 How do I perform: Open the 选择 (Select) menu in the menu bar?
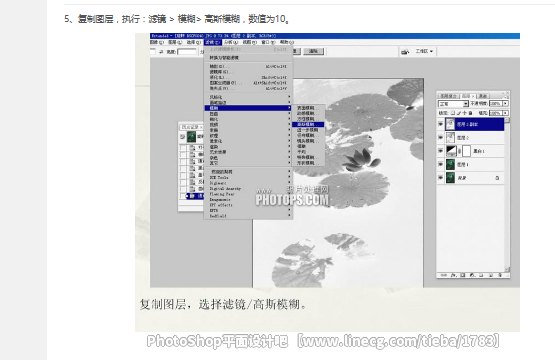coord(193,42)
